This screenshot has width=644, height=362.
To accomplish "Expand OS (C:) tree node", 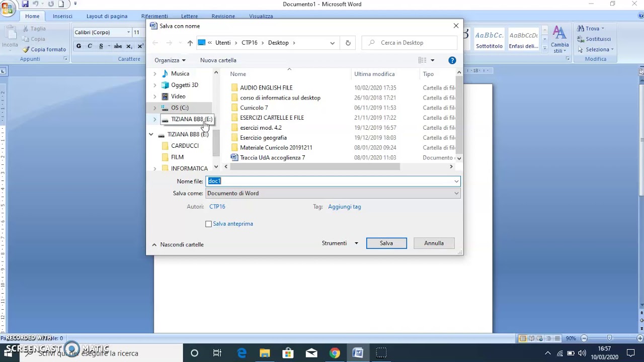I will click(155, 108).
